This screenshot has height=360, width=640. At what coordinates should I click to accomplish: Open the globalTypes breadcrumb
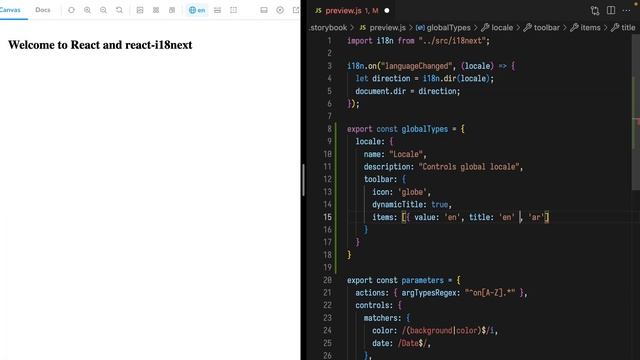(448, 28)
